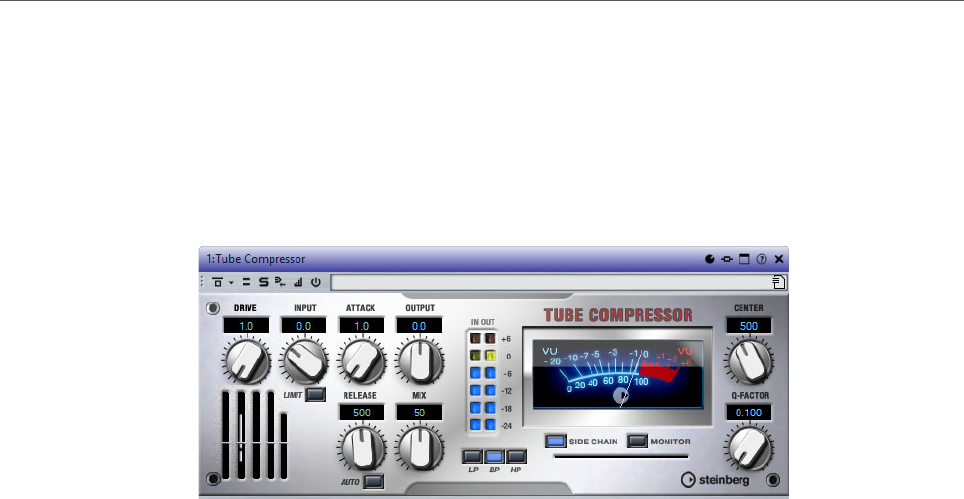The height and width of the screenshot is (499, 964).
Task: Click the Q-FACTOR value field showing 0.100
Action: tap(749, 412)
